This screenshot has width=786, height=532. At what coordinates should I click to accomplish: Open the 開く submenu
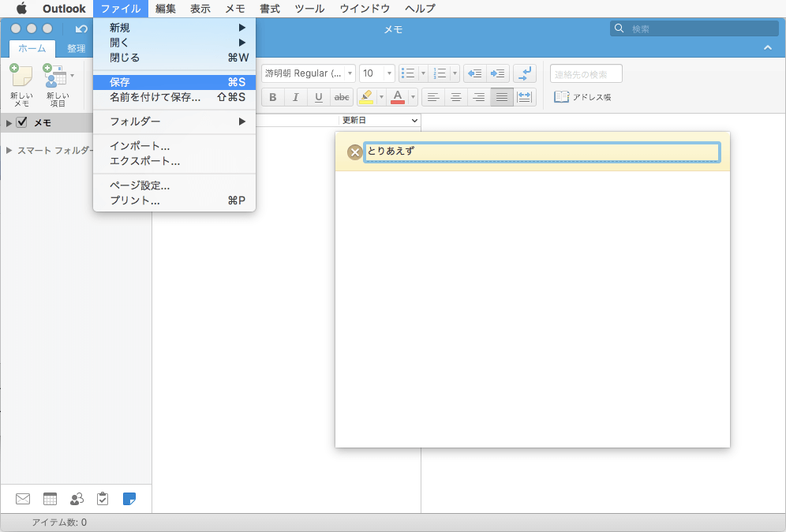tap(174, 43)
